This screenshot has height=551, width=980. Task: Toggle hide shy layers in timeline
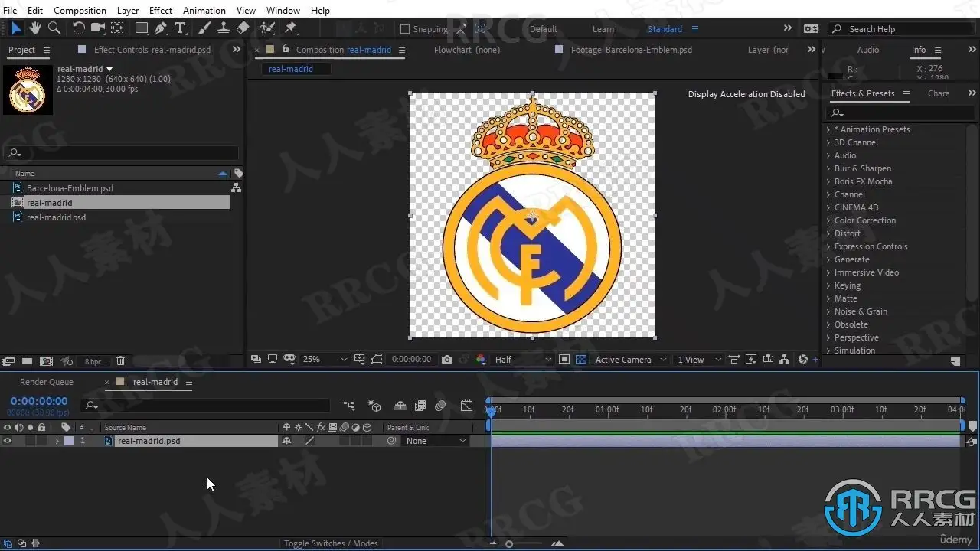click(400, 406)
